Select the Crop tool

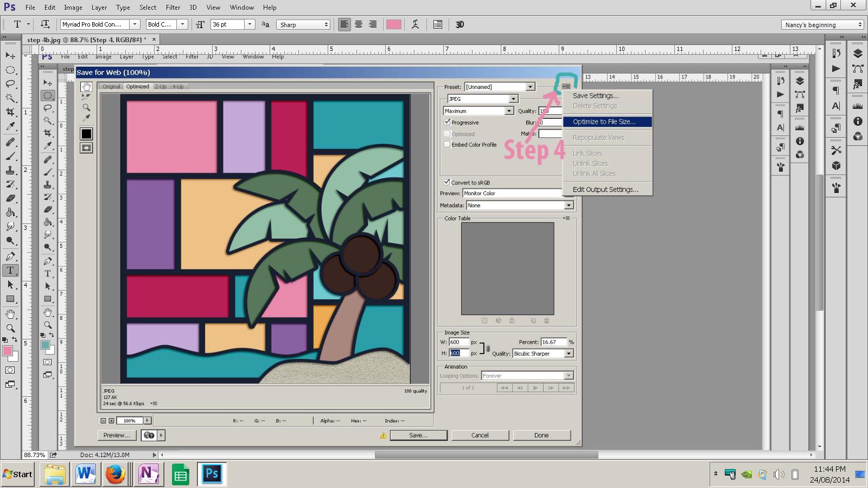click(10, 112)
